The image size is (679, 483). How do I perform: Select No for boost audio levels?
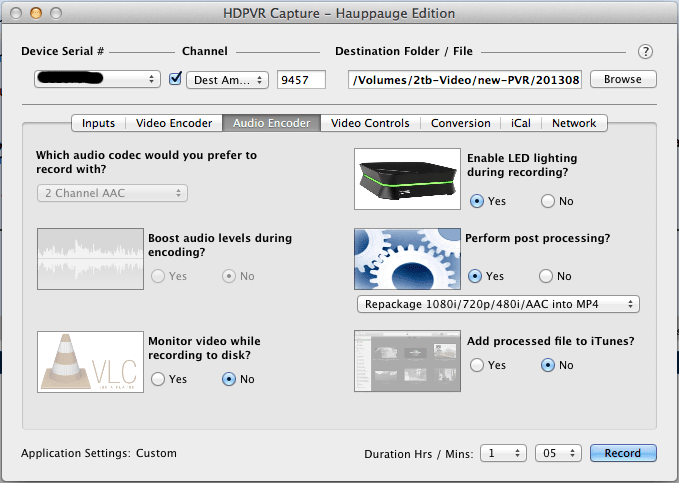229,276
